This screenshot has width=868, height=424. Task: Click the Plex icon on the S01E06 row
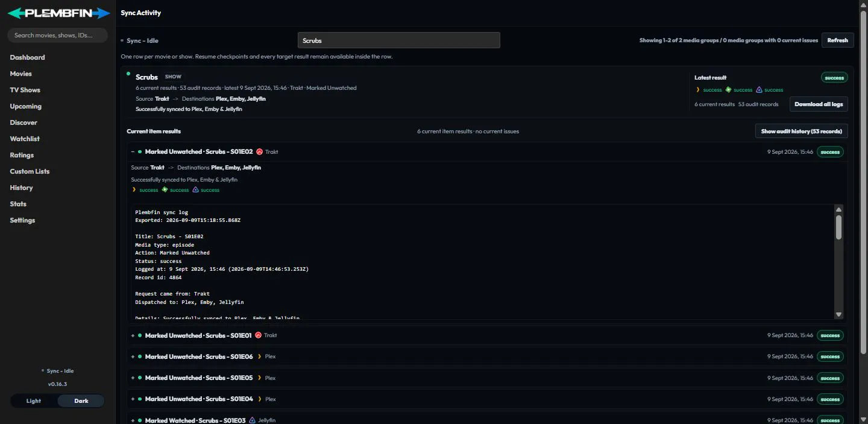click(260, 356)
